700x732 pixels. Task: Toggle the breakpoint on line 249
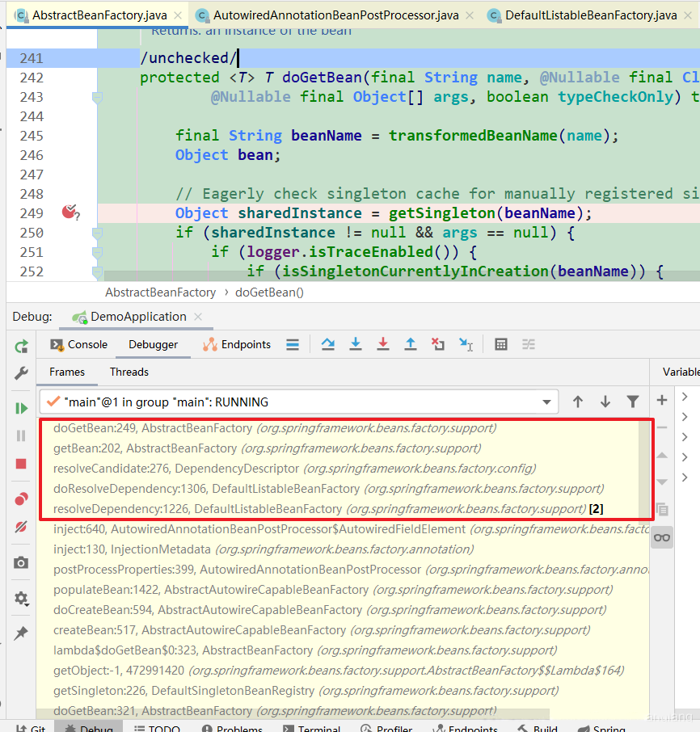pos(70,212)
